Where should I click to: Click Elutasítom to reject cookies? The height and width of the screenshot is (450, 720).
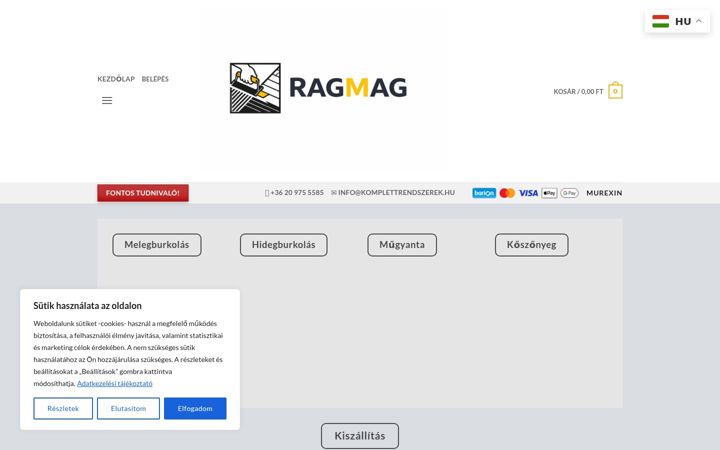point(128,408)
